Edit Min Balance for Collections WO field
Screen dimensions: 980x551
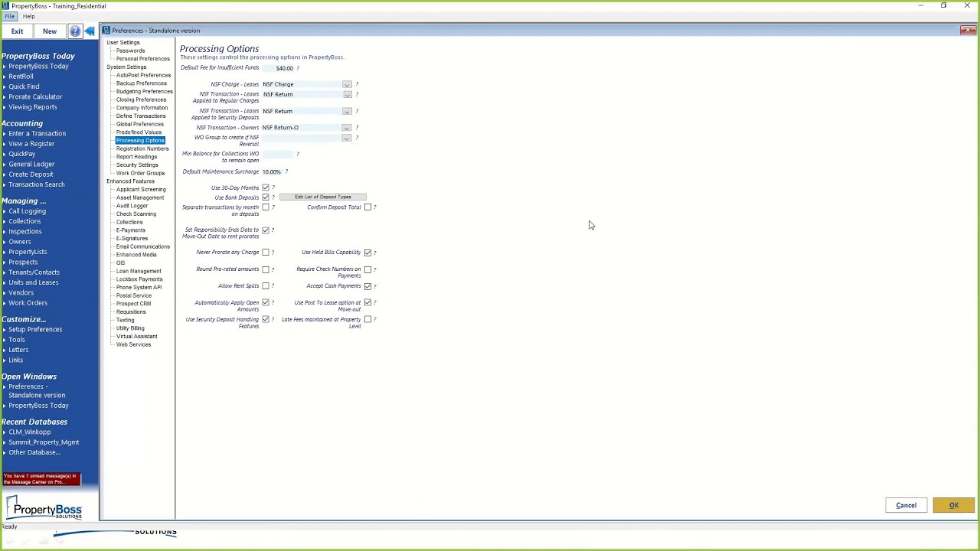point(278,155)
